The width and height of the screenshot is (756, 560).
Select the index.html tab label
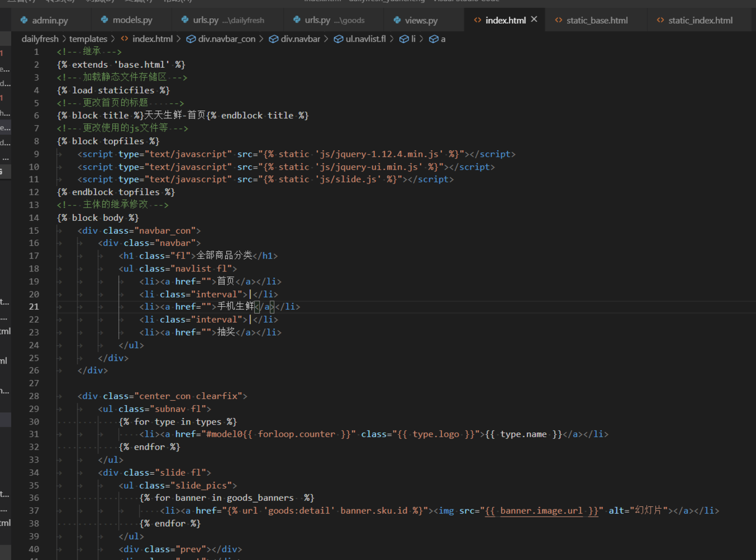click(505, 20)
